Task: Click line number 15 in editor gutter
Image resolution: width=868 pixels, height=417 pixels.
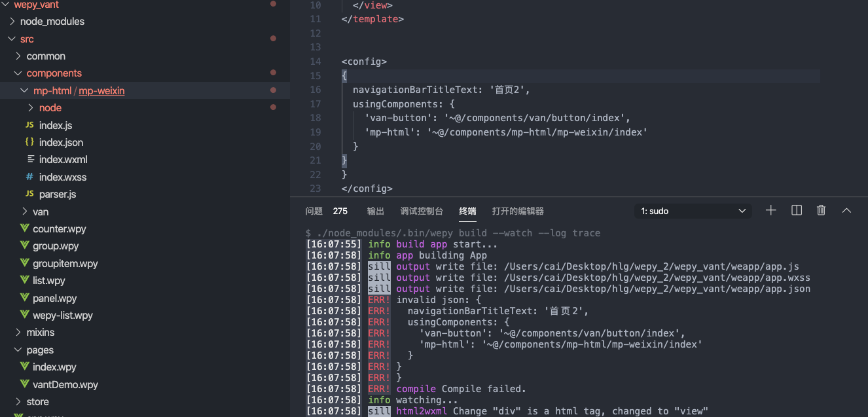Action: (x=316, y=76)
